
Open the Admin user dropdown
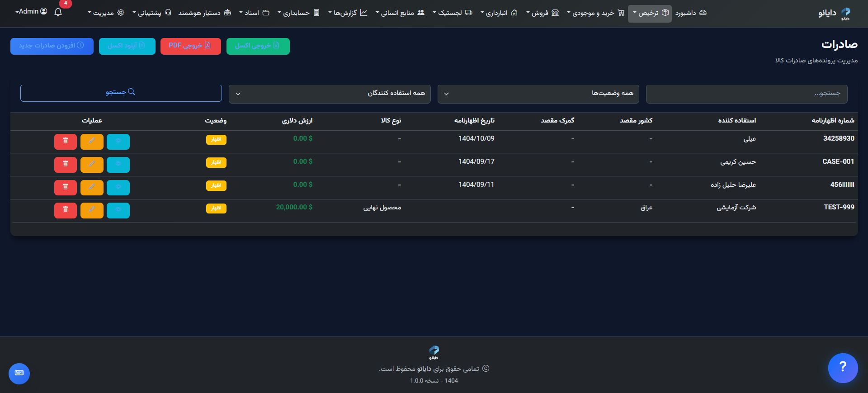31,11
